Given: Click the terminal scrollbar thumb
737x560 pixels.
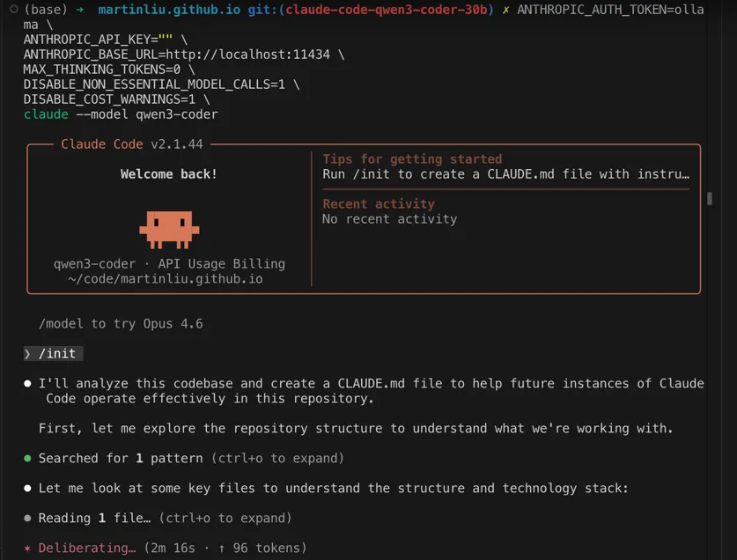Looking at the screenshot, I should coord(710,199).
